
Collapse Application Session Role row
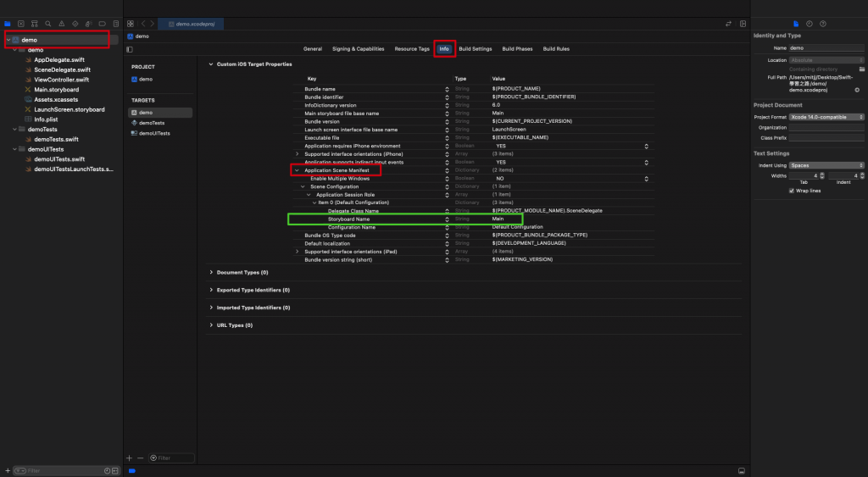pyautogui.click(x=309, y=195)
